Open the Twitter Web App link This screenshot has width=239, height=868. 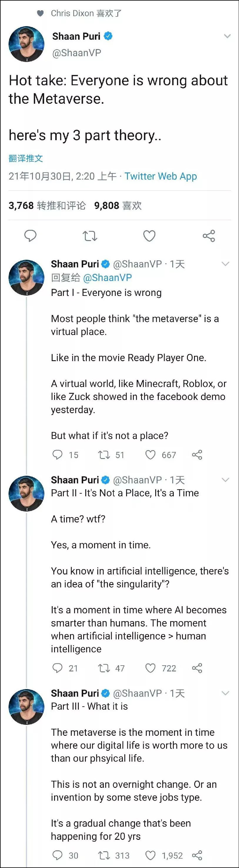coord(161,176)
